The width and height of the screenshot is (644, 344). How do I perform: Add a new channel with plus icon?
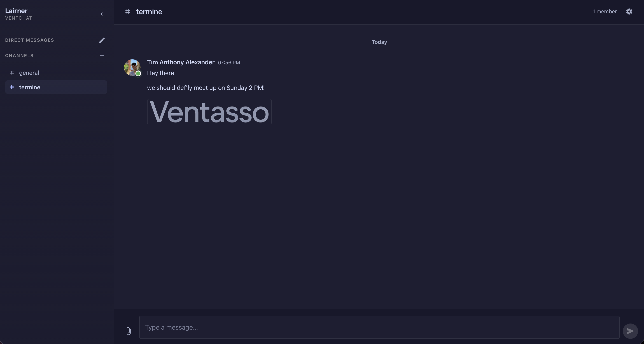102,56
